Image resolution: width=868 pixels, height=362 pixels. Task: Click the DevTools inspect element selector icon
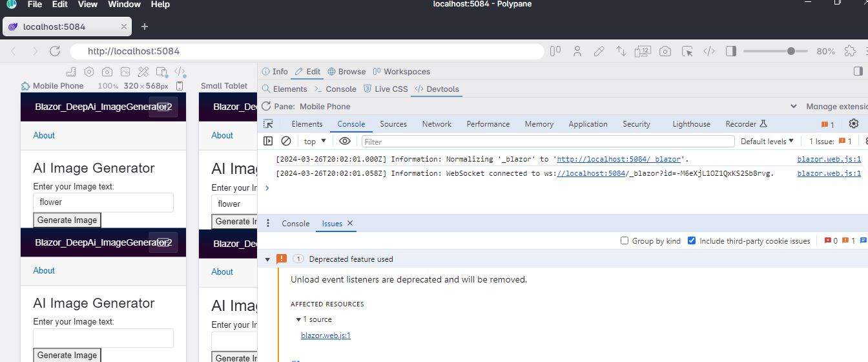pyautogui.click(x=269, y=124)
